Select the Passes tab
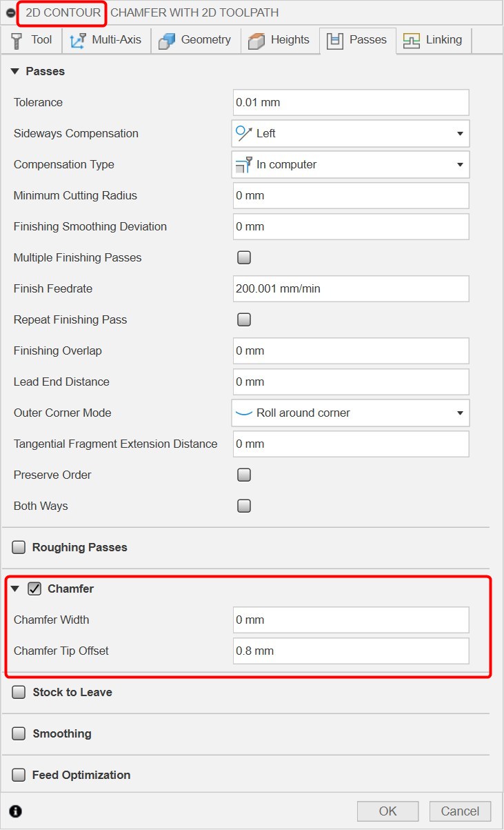Image resolution: width=504 pixels, height=830 pixels. [358, 40]
